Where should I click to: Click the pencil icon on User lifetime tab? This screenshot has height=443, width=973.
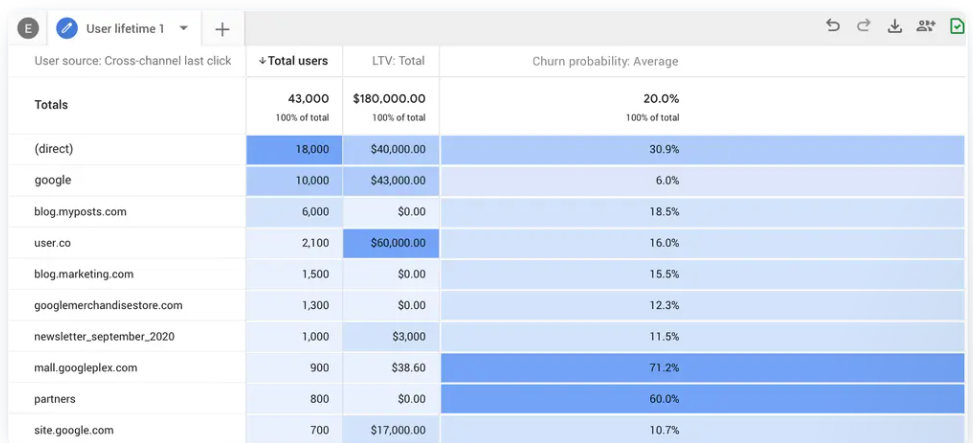point(67,28)
